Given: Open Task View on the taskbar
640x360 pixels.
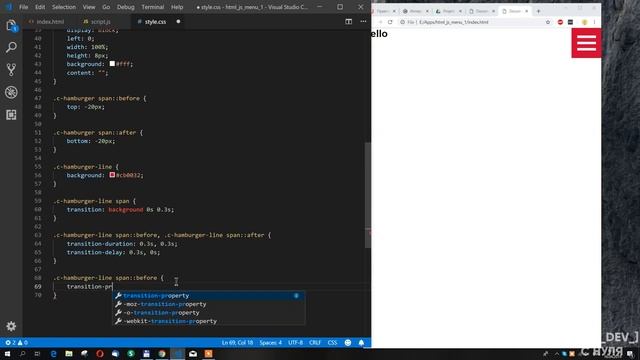Looking at the screenshot, I should [x=38, y=353].
